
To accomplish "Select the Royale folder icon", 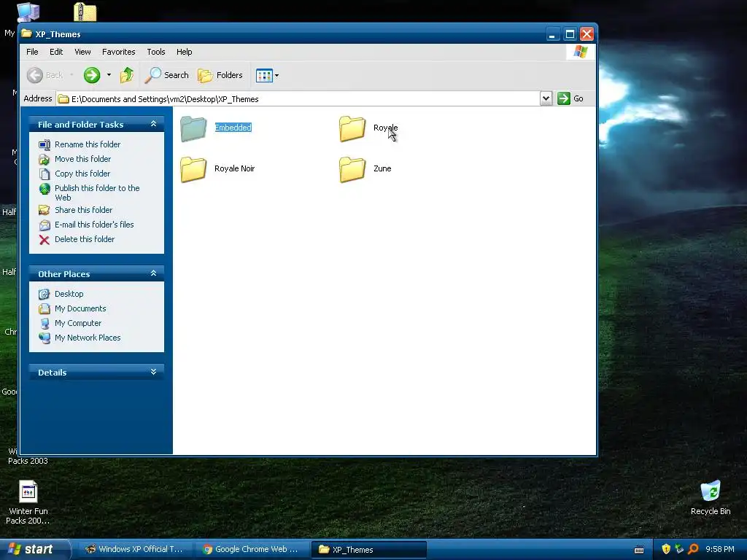I will pos(352,128).
